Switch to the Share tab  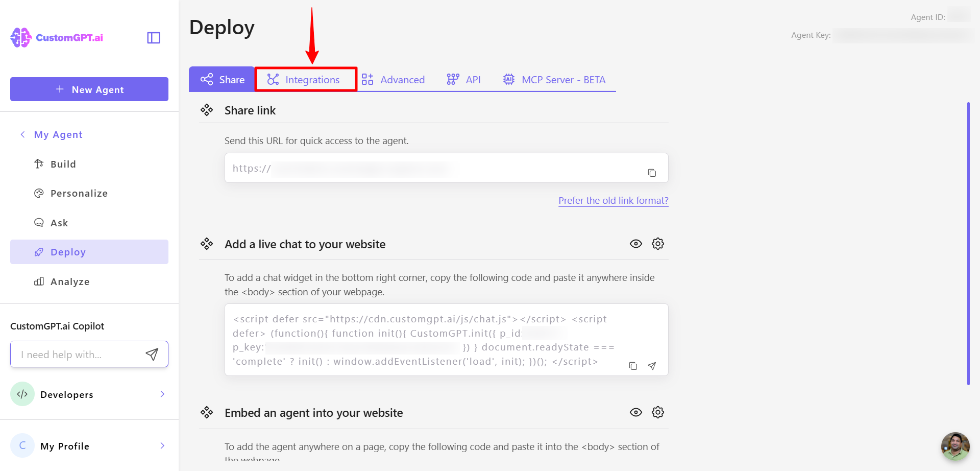pyautogui.click(x=222, y=79)
